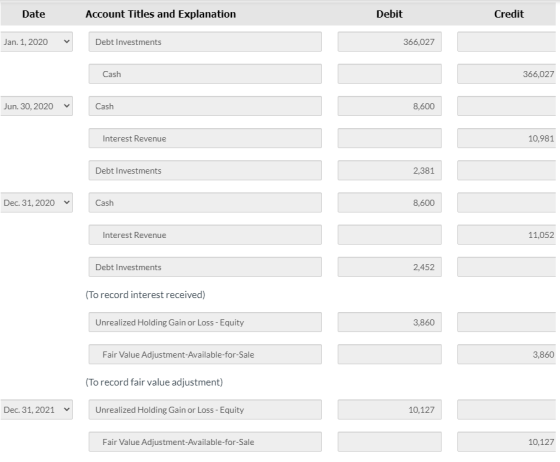This screenshot has width=560, height=462.
Task: Select the first Interest Revenue account field
Action: (x=205, y=138)
